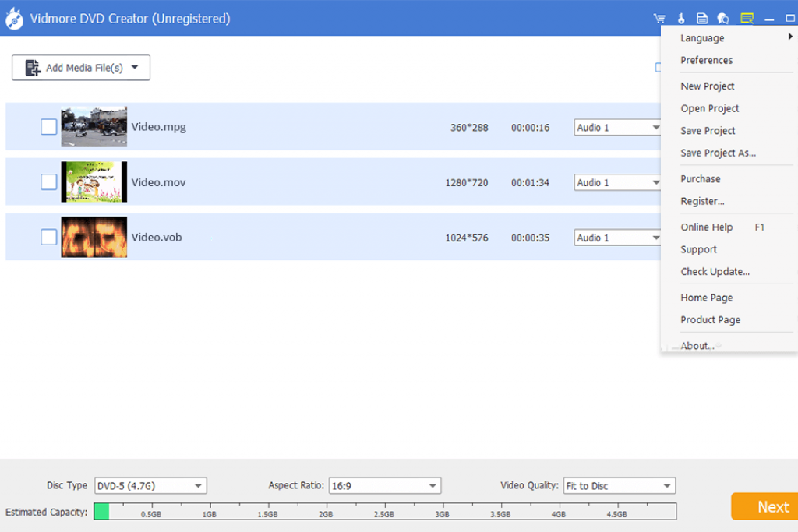The height and width of the screenshot is (532, 798).
Task: Select Check Update... menu entry
Action: [715, 272]
